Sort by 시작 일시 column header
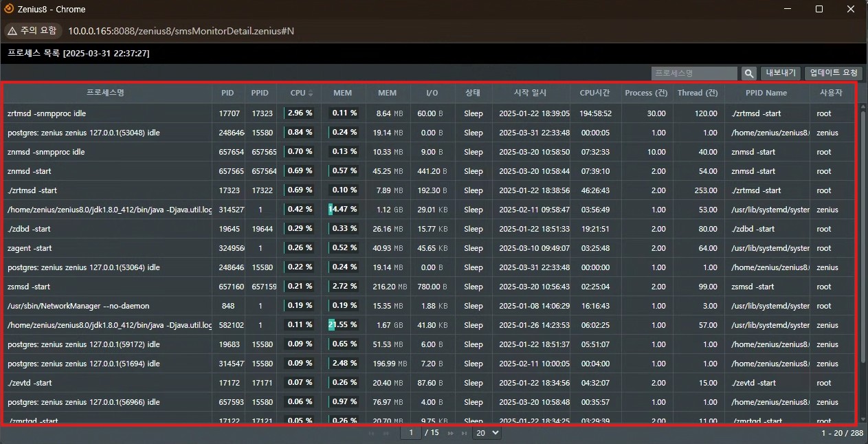 tap(531, 93)
